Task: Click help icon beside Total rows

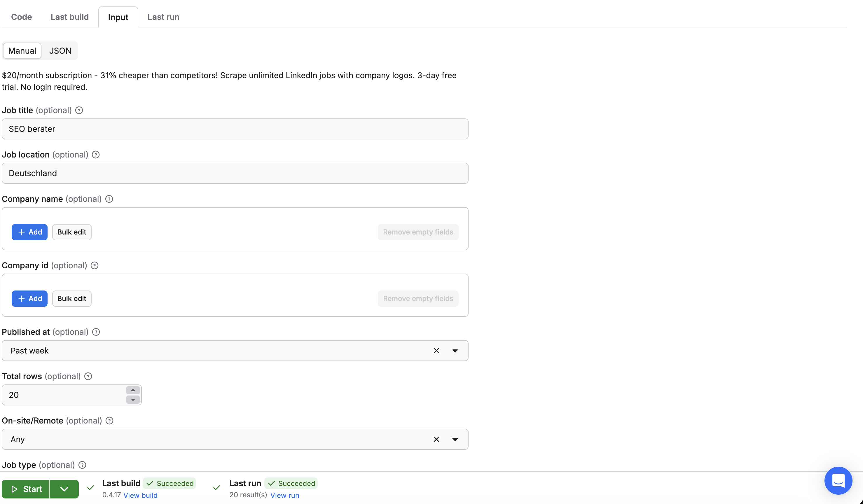Action: coord(88,376)
